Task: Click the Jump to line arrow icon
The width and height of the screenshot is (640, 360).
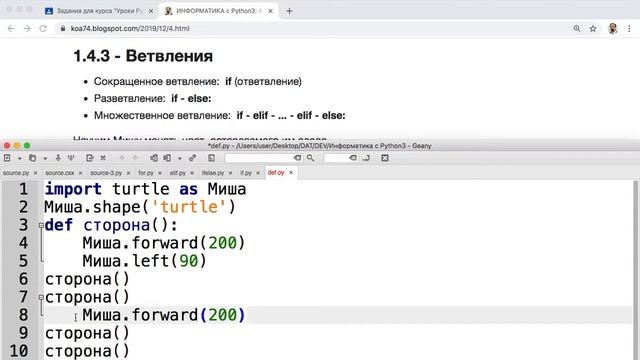Action: click(366, 158)
